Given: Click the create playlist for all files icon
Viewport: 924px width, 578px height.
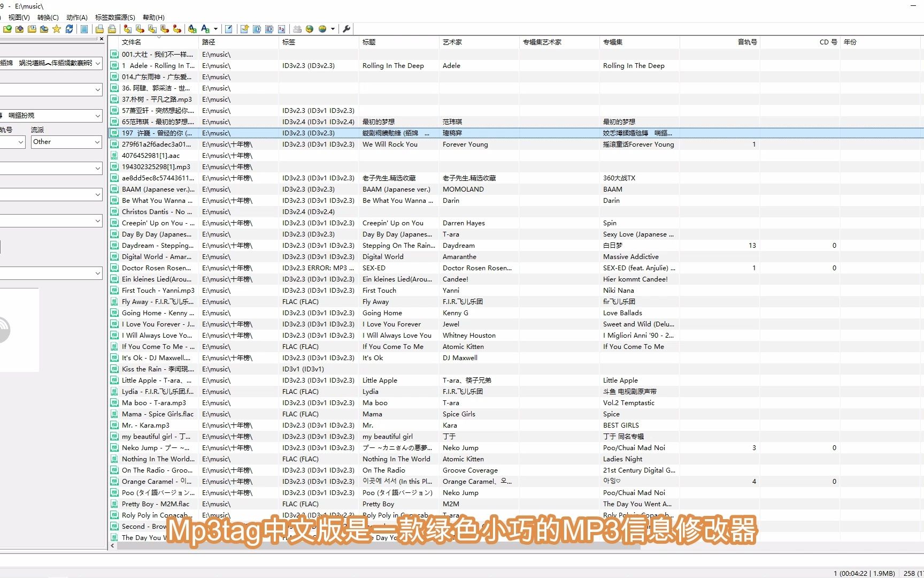Looking at the screenshot, I should click(257, 29).
